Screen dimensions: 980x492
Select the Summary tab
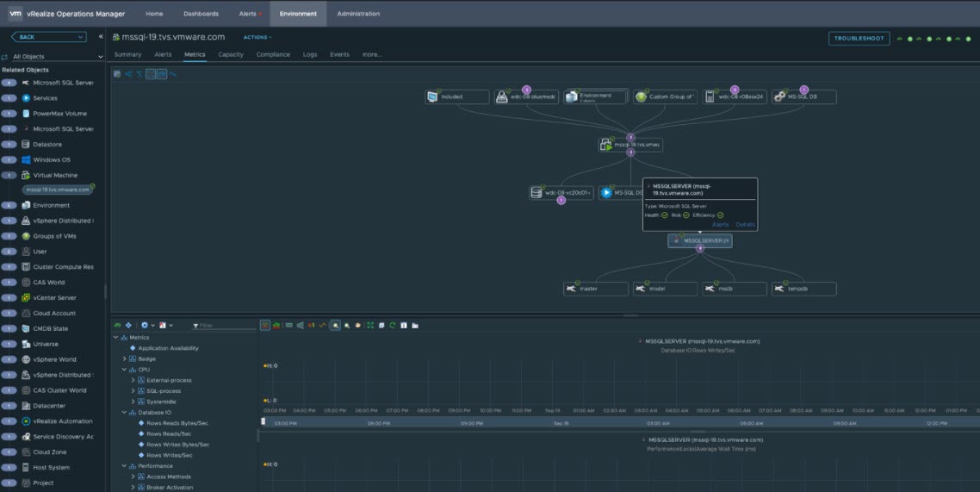pos(127,54)
